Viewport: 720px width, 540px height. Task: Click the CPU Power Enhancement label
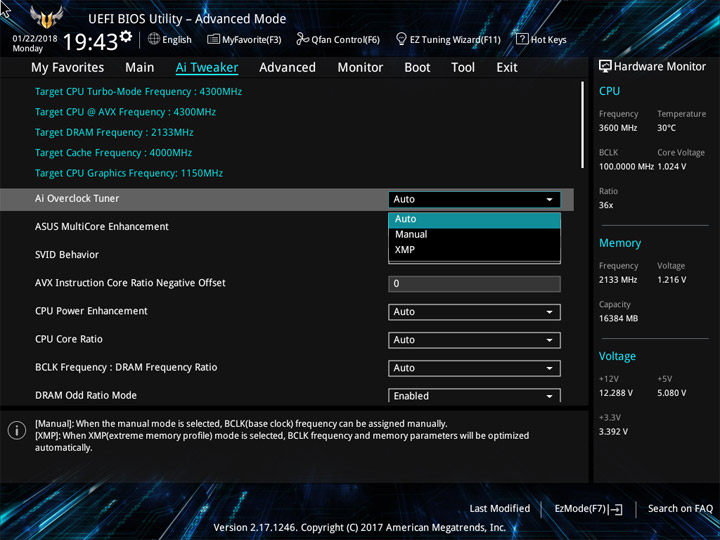(x=91, y=311)
